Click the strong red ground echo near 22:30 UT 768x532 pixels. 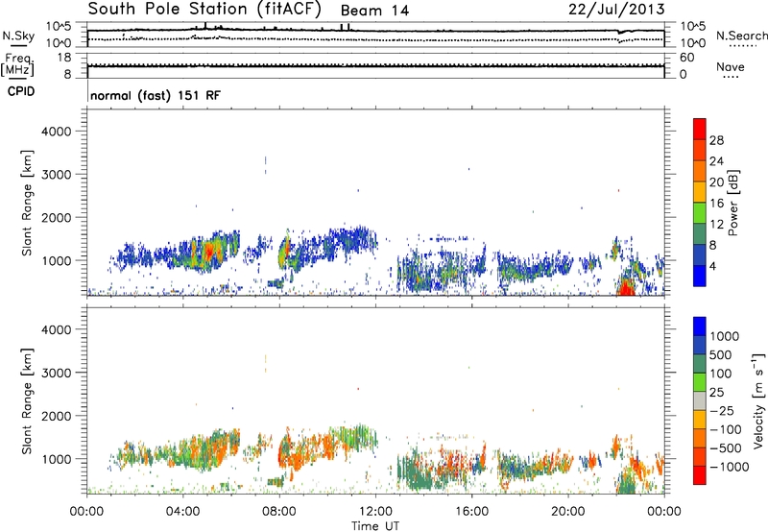[x=626, y=286]
